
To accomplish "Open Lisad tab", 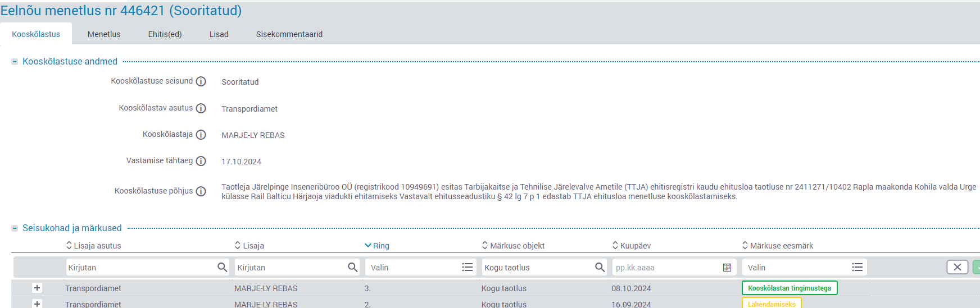I will (x=219, y=34).
